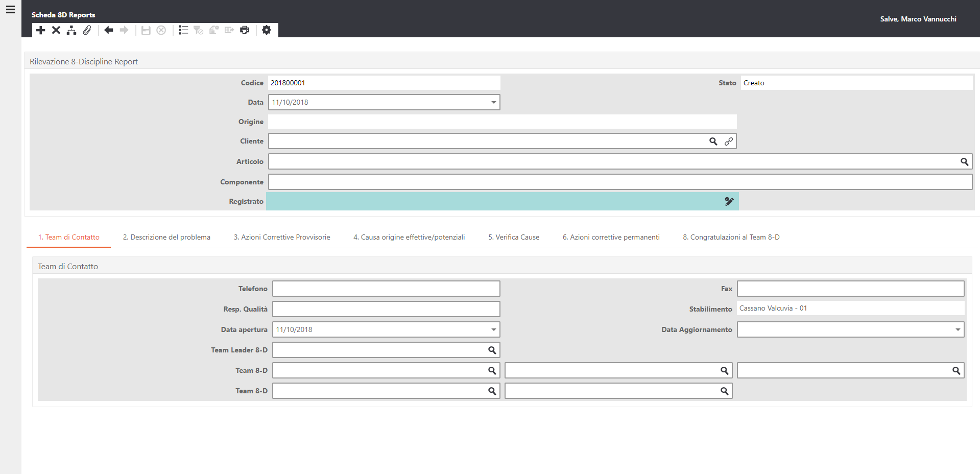Search for a Team Leader 8-D
Image resolution: width=980 pixels, height=474 pixels.
click(492, 350)
